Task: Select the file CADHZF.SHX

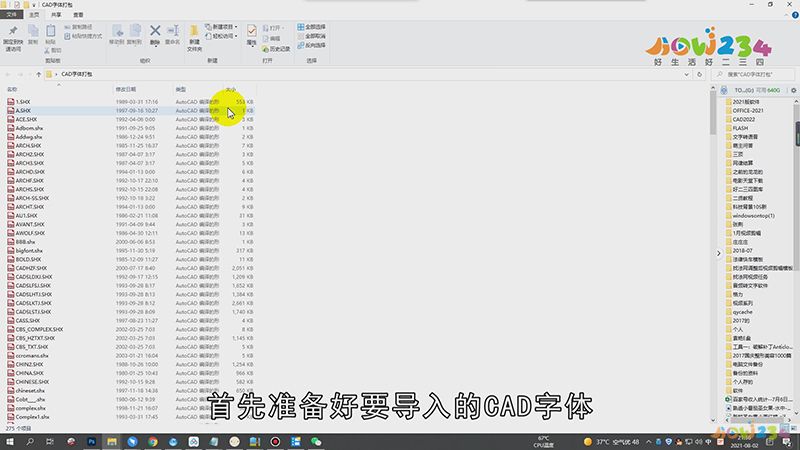Action: point(31,268)
